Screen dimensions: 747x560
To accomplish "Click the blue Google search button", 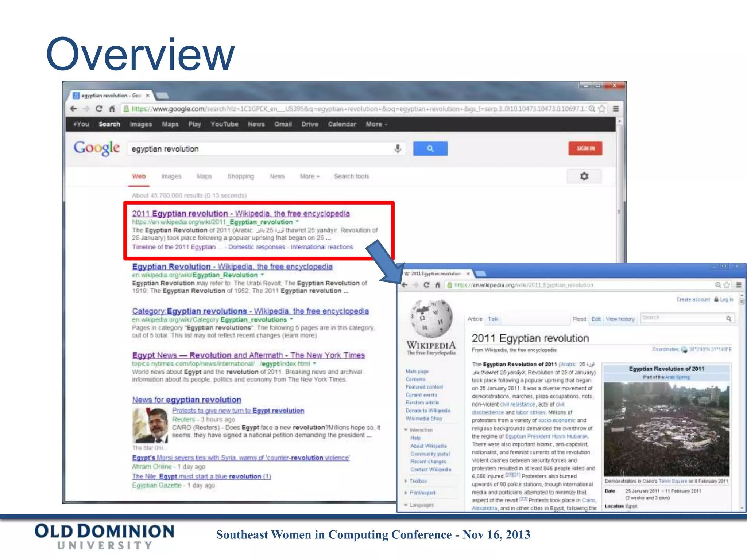I will click(430, 148).
